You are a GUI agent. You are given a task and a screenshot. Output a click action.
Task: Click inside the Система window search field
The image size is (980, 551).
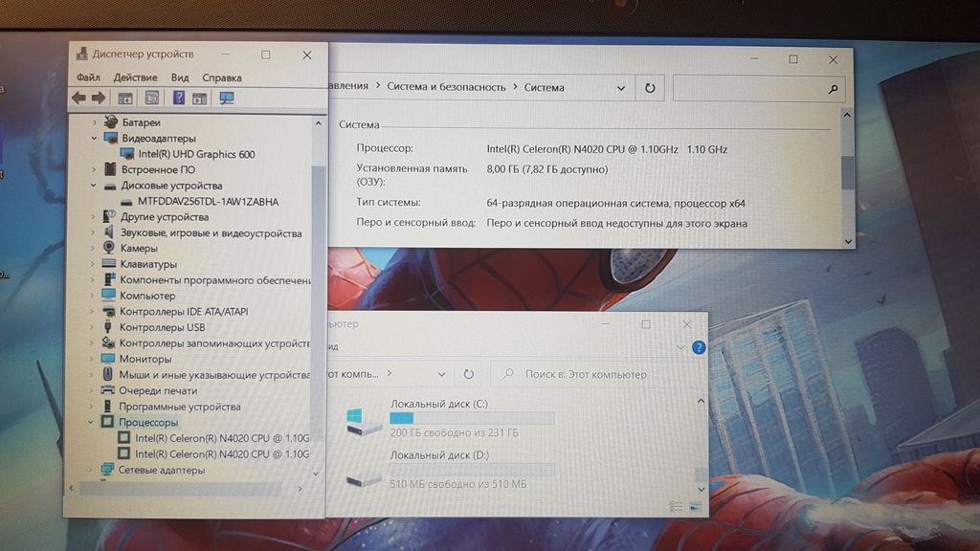coord(748,89)
